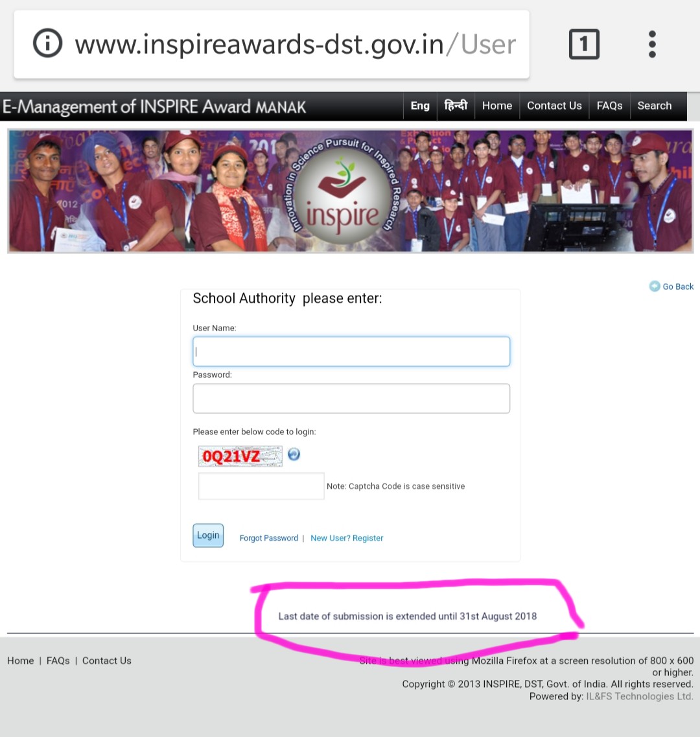Image resolution: width=700 pixels, height=737 pixels.
Task: Focus the User Name field
Action: [x=351, y=351]
